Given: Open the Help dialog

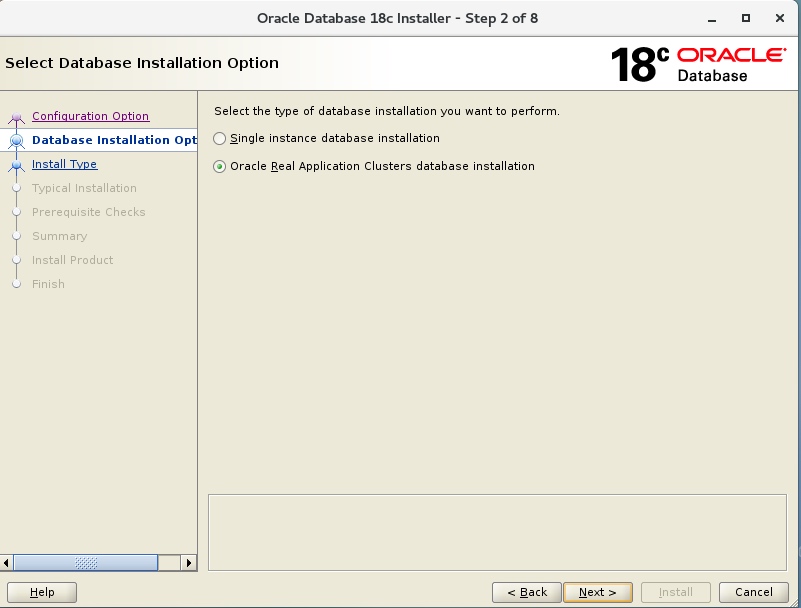Looking at the screenshot, I should pos(41,592).
